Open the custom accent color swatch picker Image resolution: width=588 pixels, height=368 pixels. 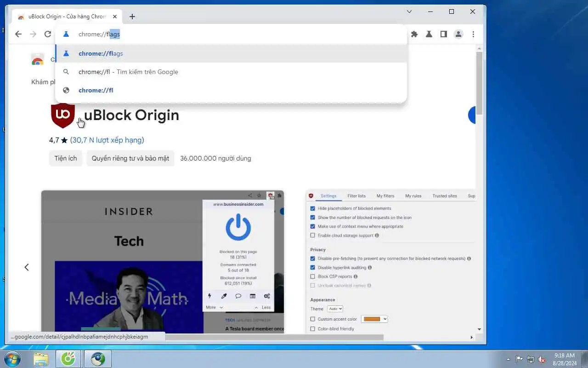[375, 319]
